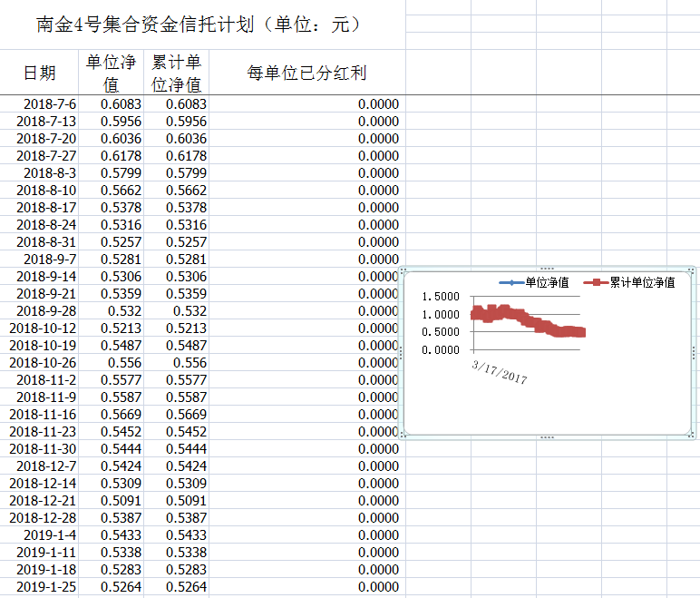This screenshot has height=598, width=700.
Task: Click the red 累计单位净值 data series in chart
Action: [528, 320]
